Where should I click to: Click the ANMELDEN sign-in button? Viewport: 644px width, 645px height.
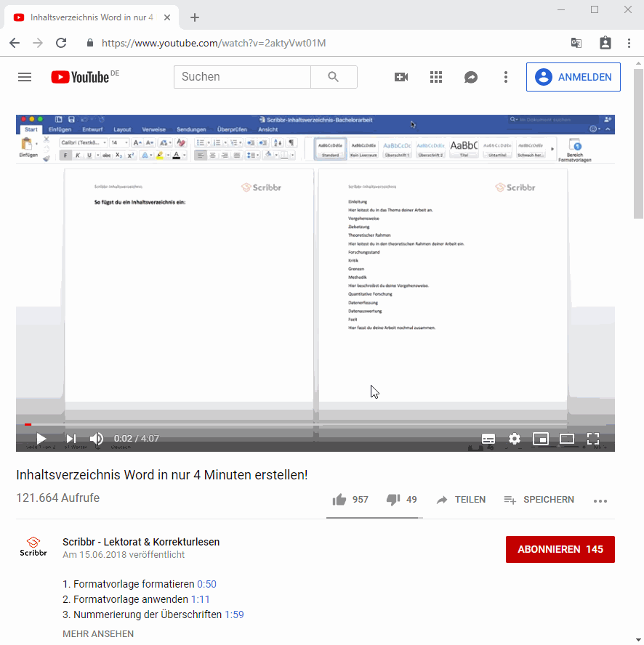click(573, 77)
